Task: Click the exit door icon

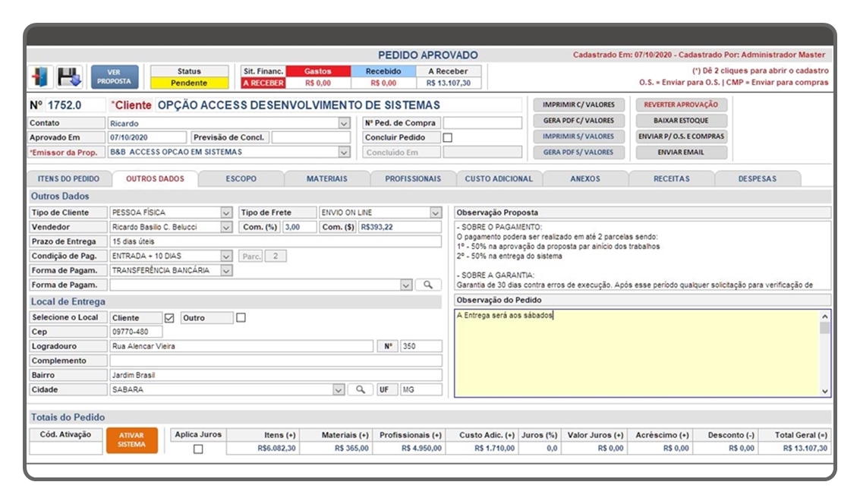Action: pyautogui.click(x=40, y=77)
